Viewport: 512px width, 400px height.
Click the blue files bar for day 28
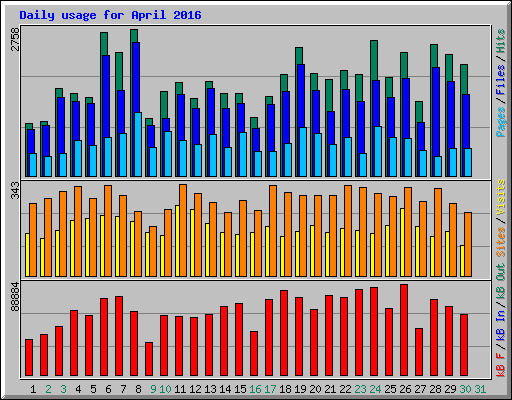(x=436, y=112)
